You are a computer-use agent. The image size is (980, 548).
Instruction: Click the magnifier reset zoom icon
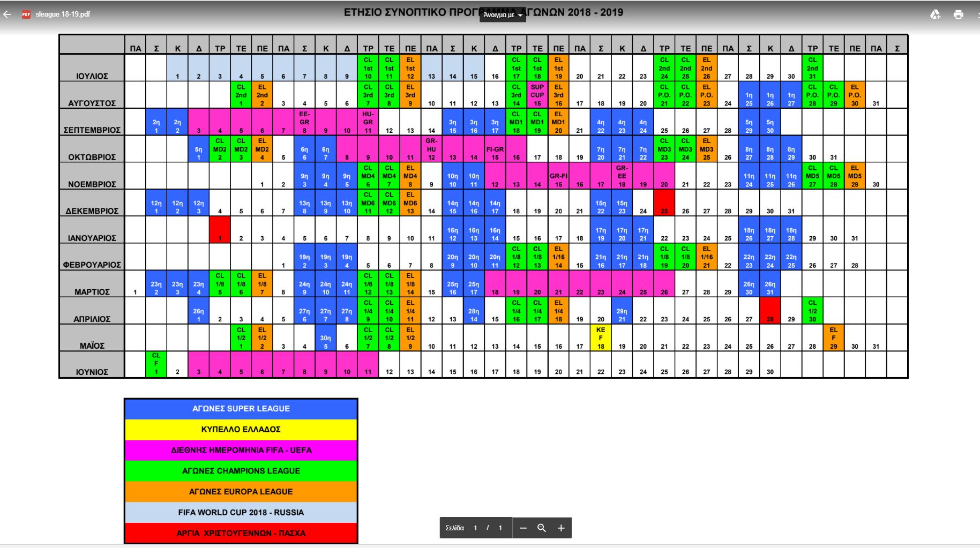coord(542,528)
